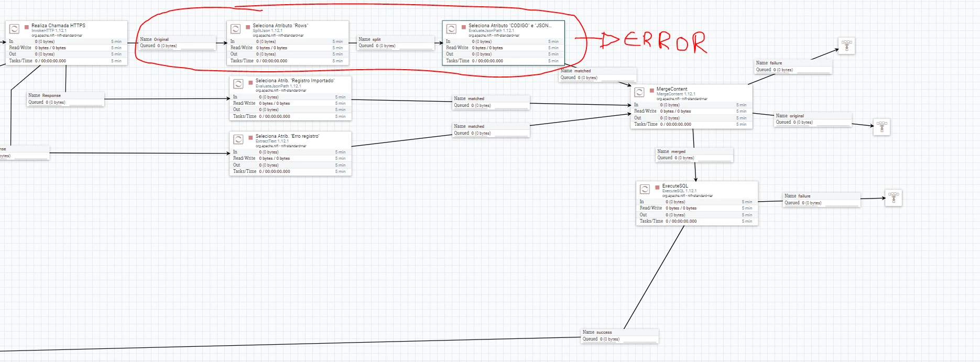Select the 'Registro Importado' processor icon
The image size is (980, 362).
point(238,84)
